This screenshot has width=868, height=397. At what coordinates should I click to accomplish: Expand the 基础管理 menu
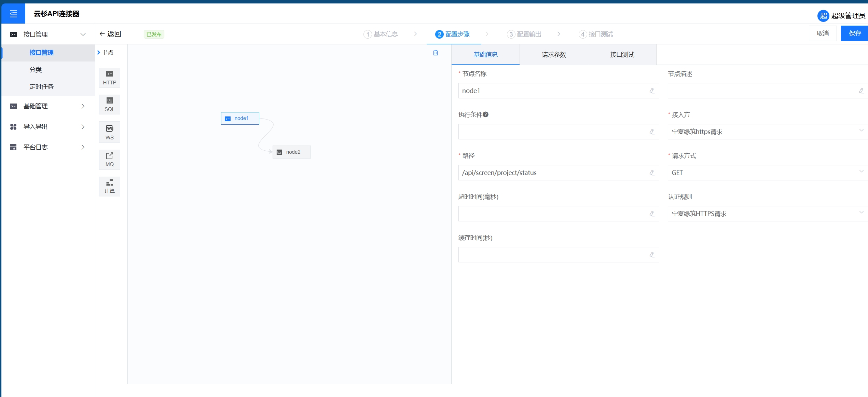click(83, 106)
